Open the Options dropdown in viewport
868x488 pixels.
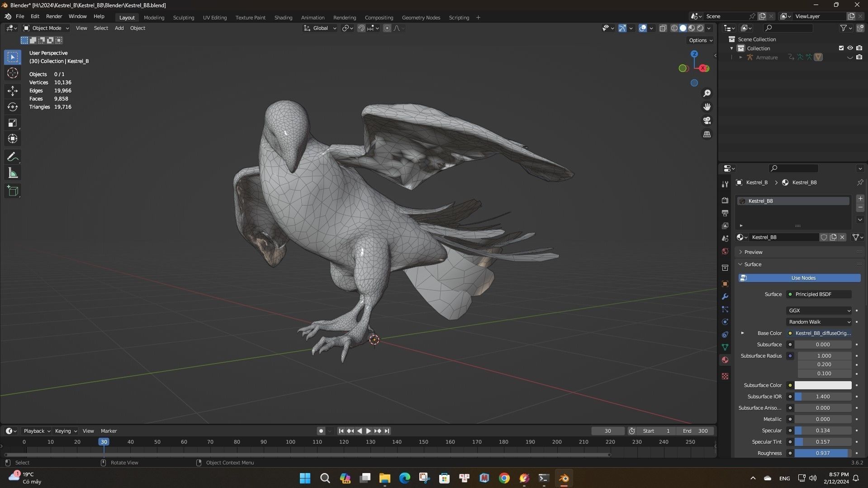(700, 40)
